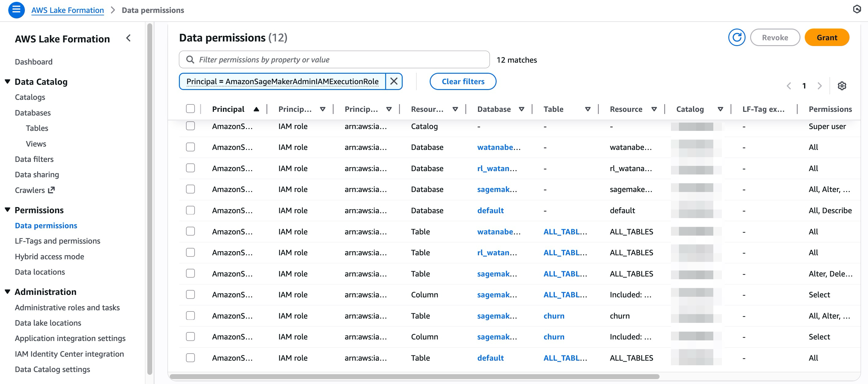Open the hamburger navigation menu icon
Image resolution: width=868 pixels, height=384 pixels.
pos(16,10)
